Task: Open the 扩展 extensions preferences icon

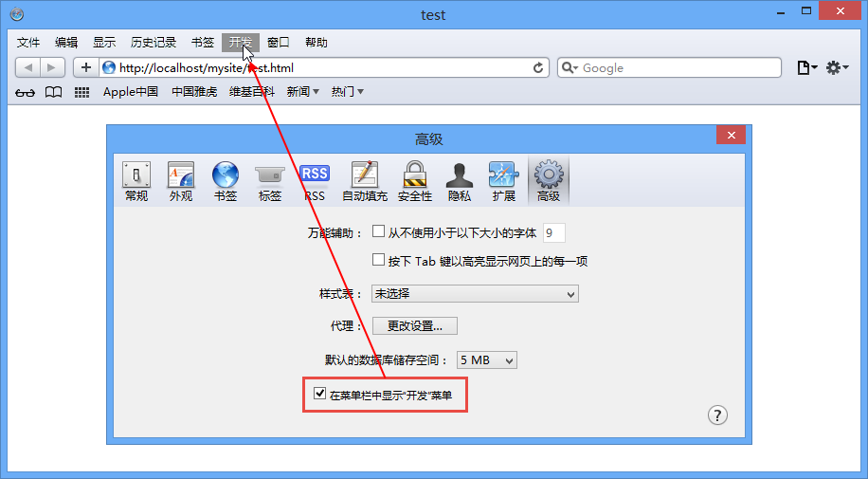Action: (504, 181)
